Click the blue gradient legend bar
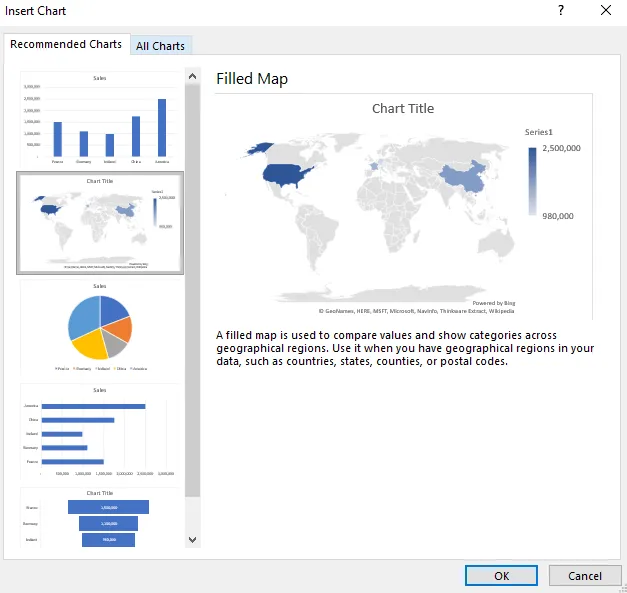Viewport: 627px width, 593px height. (x=532, y=182)
